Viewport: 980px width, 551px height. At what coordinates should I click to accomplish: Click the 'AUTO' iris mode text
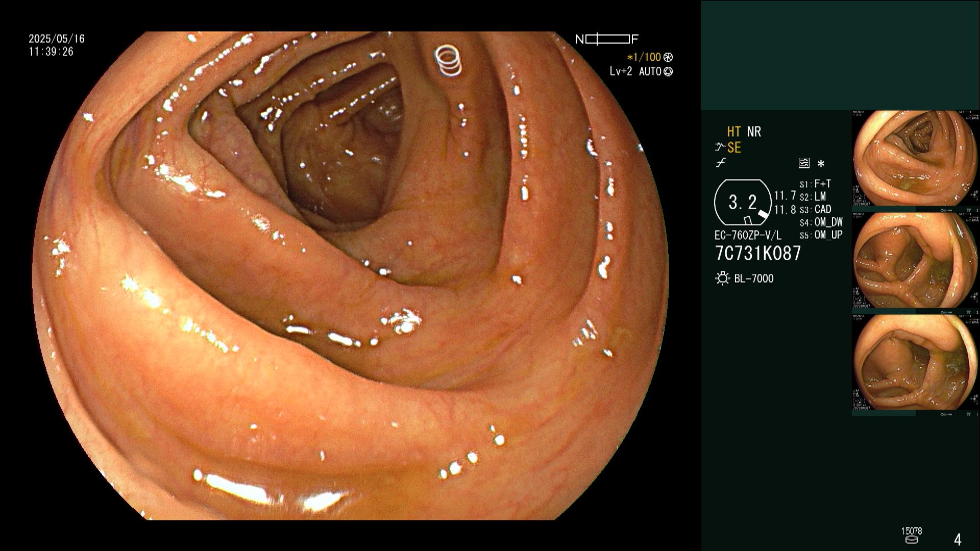pyautogui.click(x=650, y=71)
